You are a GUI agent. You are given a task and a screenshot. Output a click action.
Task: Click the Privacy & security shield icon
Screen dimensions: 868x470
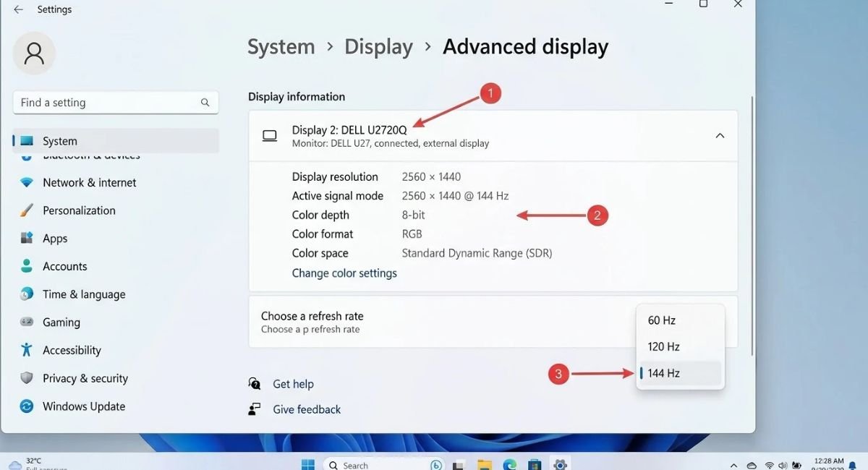tap(27, 378)
